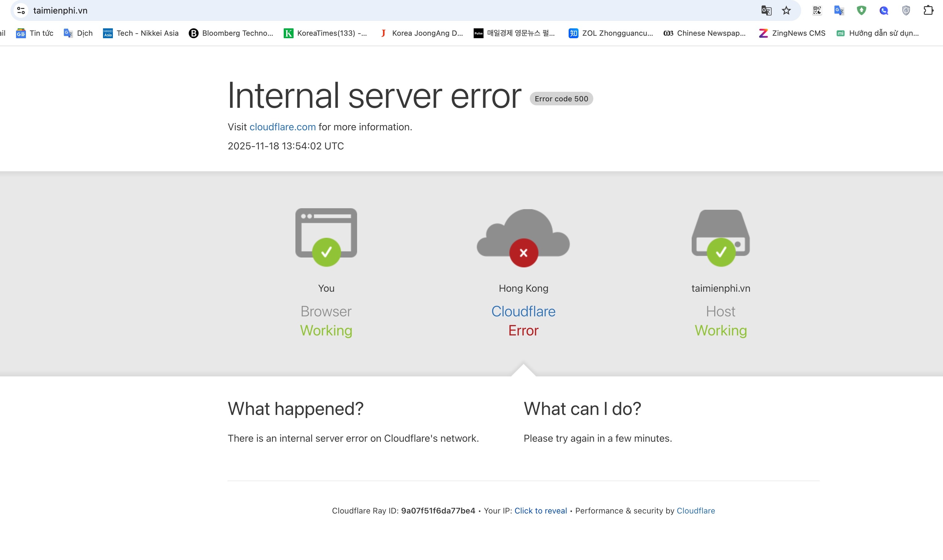This screenshot has width=943, height=560.
Task: Click the site information icon in address bar
Action: click(x=21, y=10)
